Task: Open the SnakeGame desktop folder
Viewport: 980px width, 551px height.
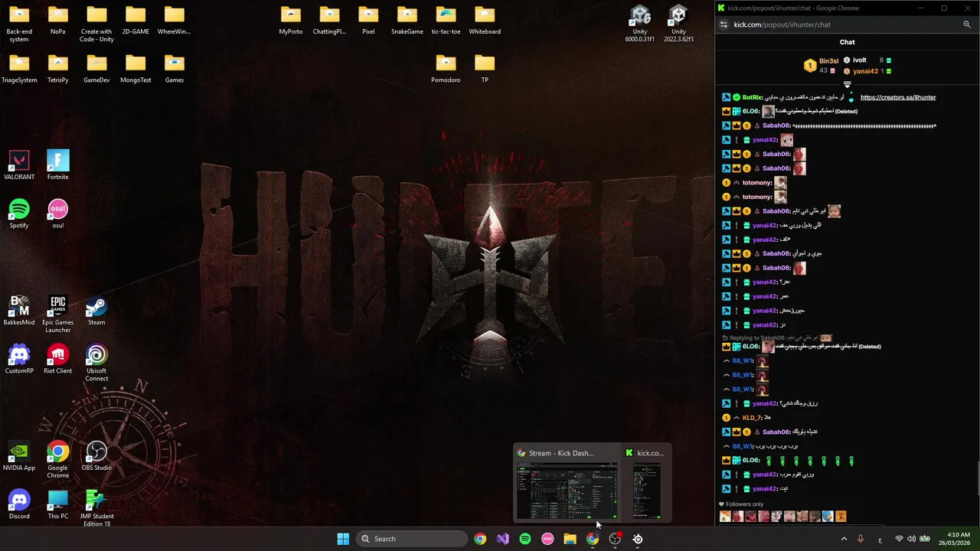Action: pyautogui.click(x=407, y=20)
